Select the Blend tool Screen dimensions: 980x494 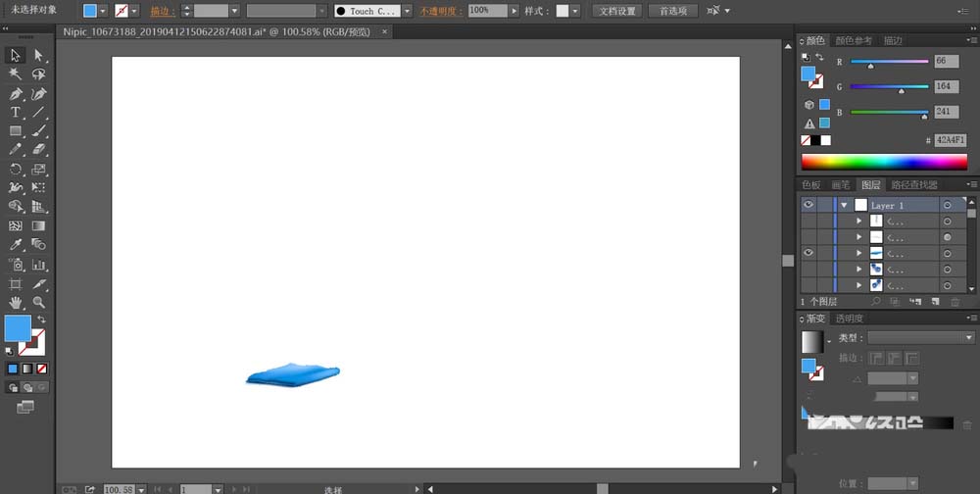point(39,244)
